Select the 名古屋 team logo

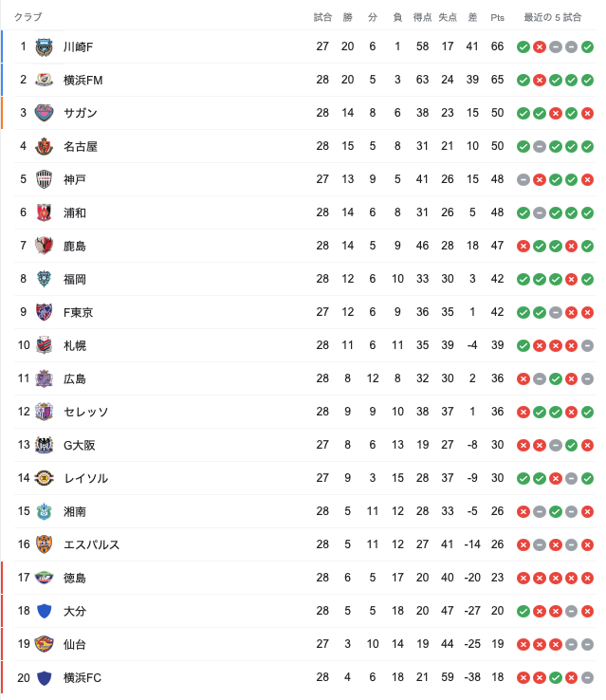(44, 146)
